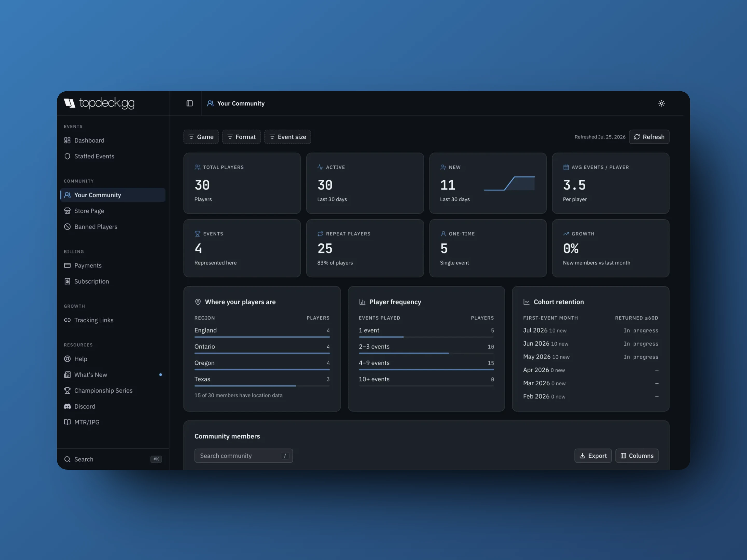Open the Game filter dropdown
Screen dimensions: 747x560
pos(201,137)
